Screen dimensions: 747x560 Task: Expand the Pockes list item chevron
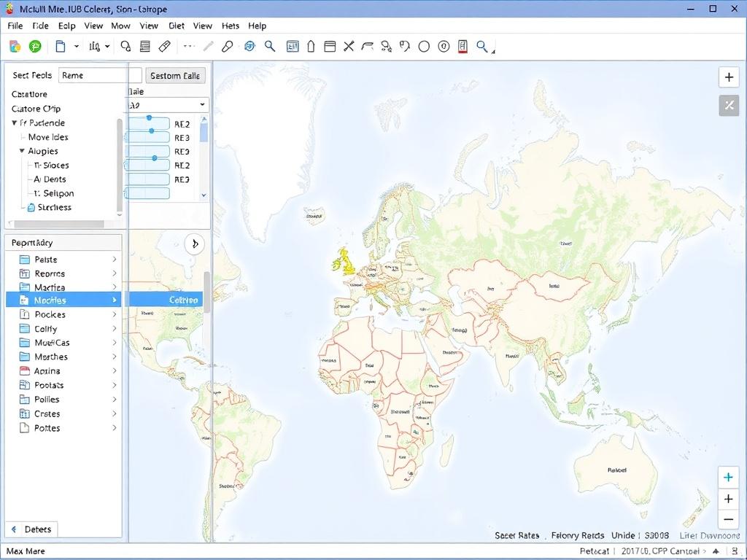(x=115, y=315)
